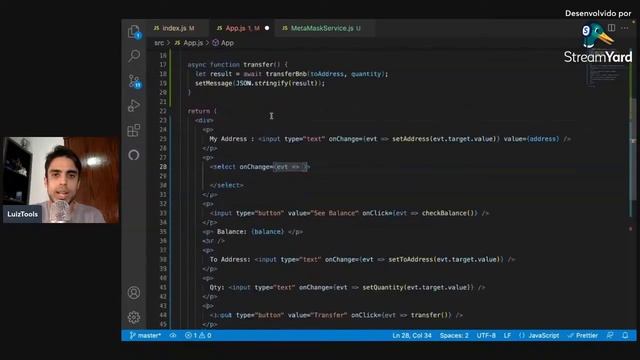640x360 pixels.
Task: Click the StreamYard logo
Action: (x=598, y=43)
